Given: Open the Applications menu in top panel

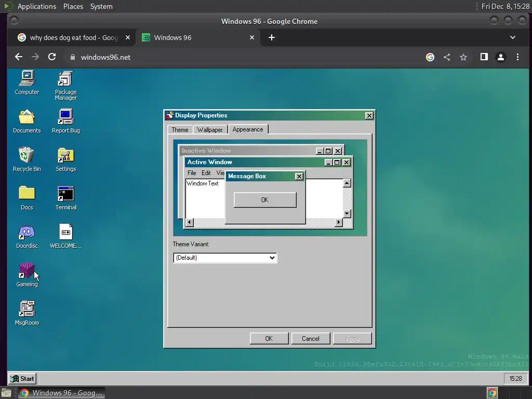Looking at the screenshot, I should click(x=37, y=6).
